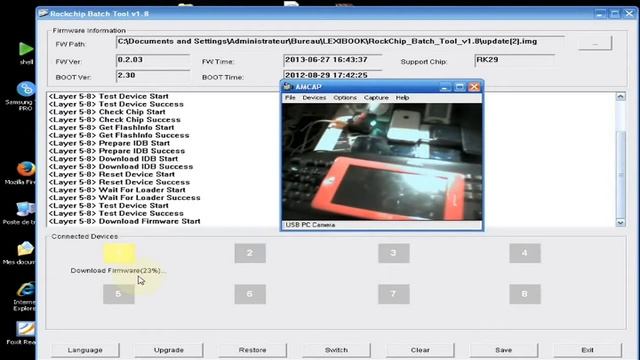The image size is (640, 360).
Task: Select log line Download IDB Success
Action: [121, 167]
